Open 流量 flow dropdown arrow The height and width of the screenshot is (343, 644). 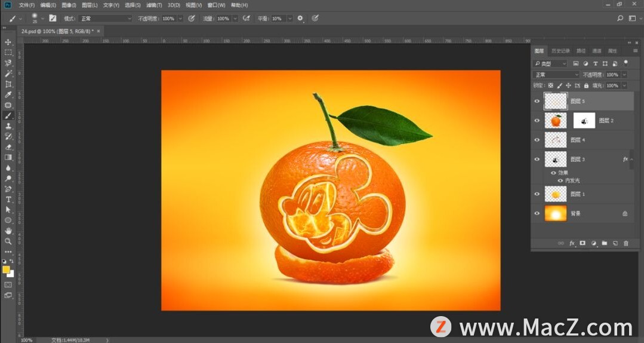click(x=235, y=19)
